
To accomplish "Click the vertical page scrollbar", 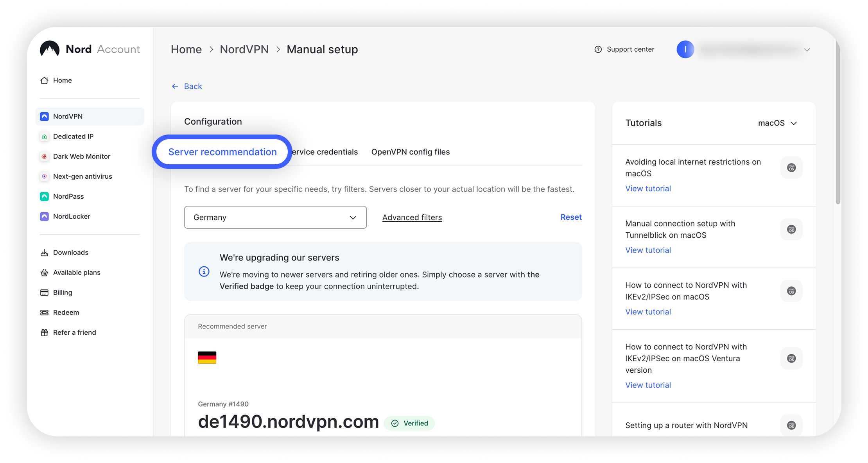I will (838, 121).
